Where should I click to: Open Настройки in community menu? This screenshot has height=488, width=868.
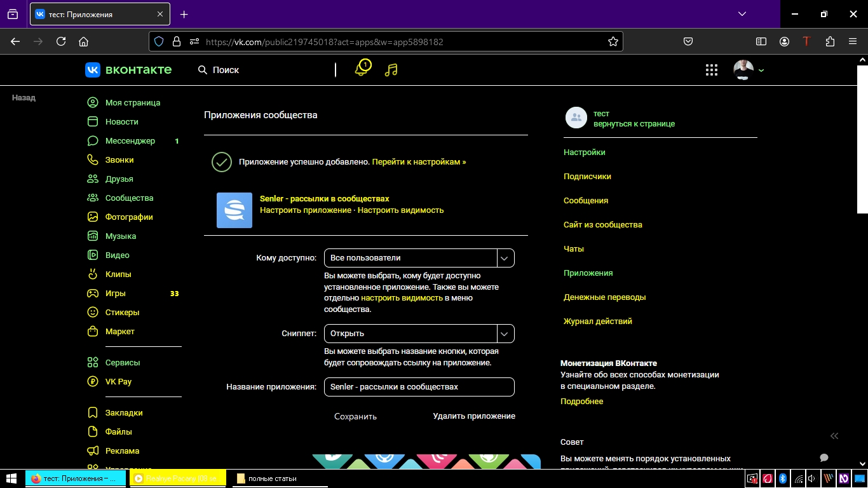pyautogui.click(x=585, y=152)
